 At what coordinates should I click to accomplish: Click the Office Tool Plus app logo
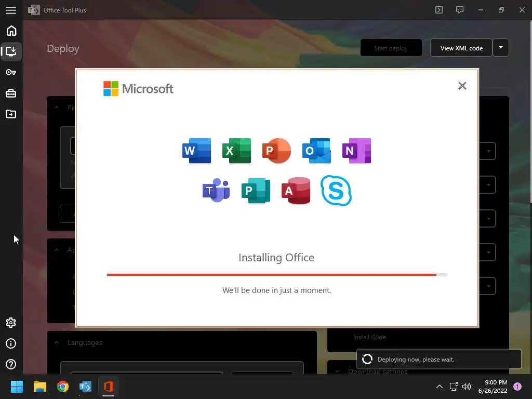[x=34, y=10]
